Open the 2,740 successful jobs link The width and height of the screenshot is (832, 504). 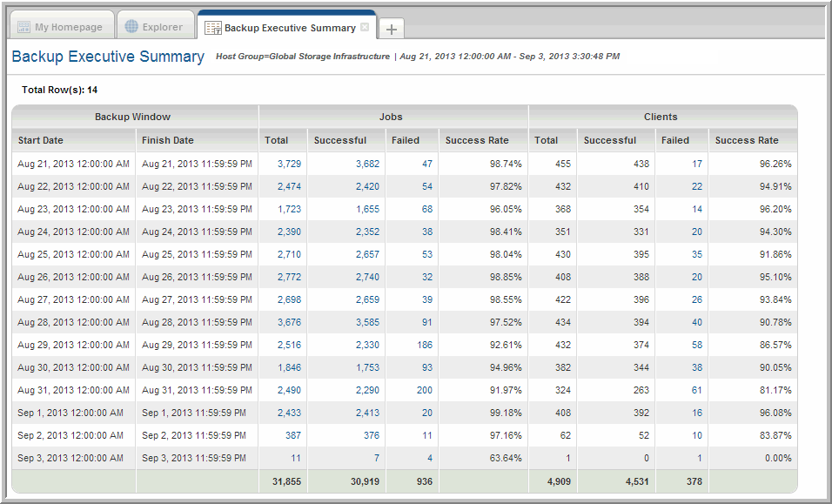pyautogui.click(x=367, y=277)
